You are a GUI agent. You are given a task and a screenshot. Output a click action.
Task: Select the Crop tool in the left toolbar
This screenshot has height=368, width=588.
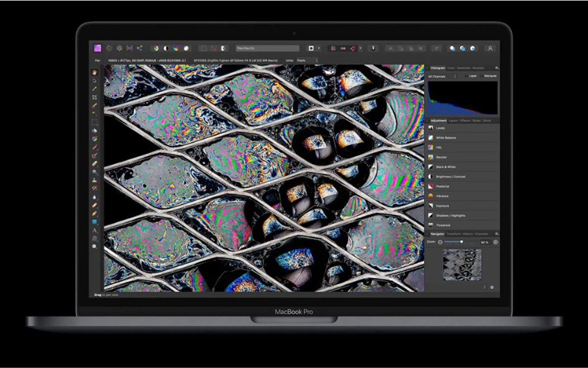point(95,97)
